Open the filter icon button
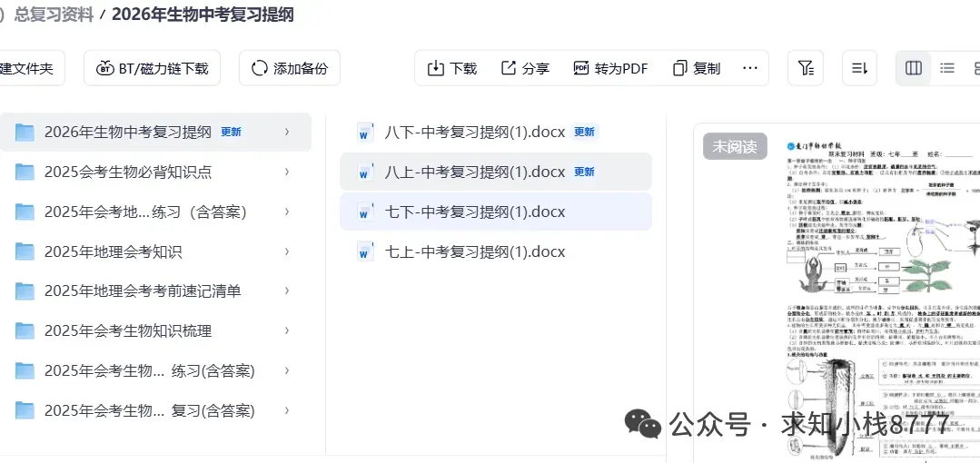The height and width of the screenshot is (463, 980). [x=806, y=68]
